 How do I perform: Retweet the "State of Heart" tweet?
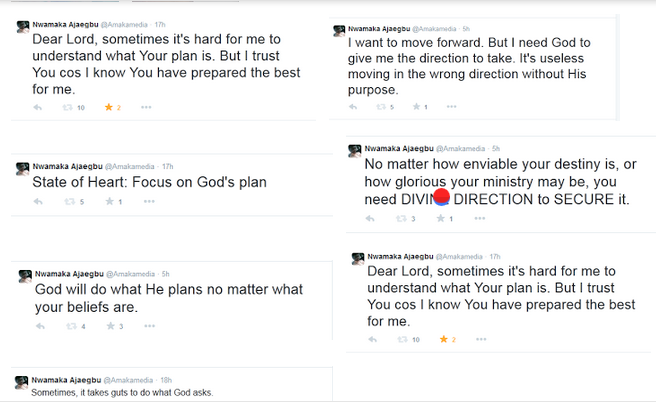(x=69, y=202)
